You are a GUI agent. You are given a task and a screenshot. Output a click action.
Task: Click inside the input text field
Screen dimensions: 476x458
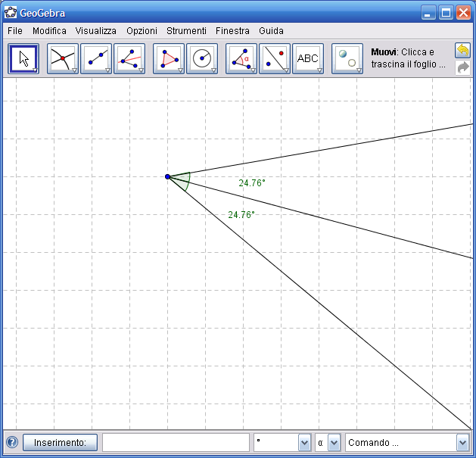(176, 443)
